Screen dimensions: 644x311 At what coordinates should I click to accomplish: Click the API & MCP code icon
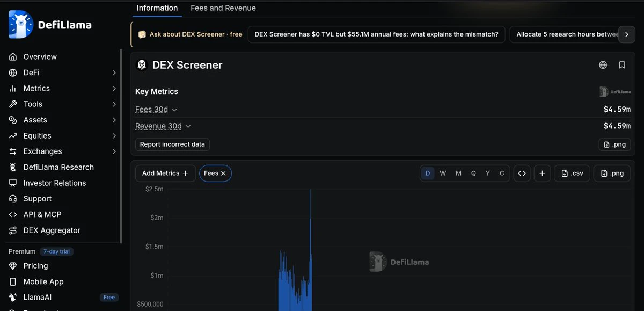[13, 215]
